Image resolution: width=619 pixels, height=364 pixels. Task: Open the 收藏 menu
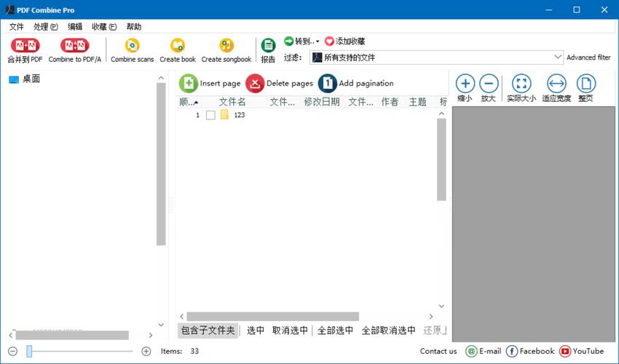click(x=104, y=26)
